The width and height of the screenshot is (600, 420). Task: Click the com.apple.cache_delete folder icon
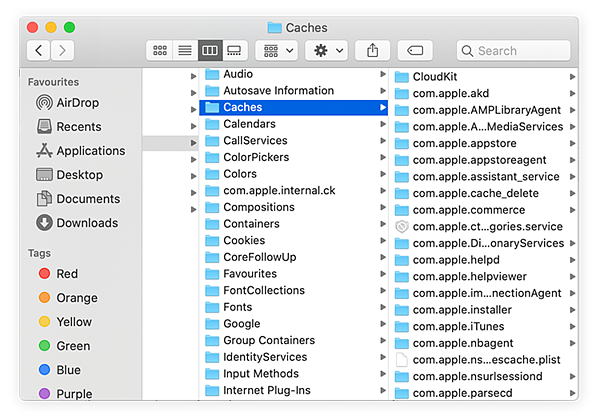click(402, 193)
